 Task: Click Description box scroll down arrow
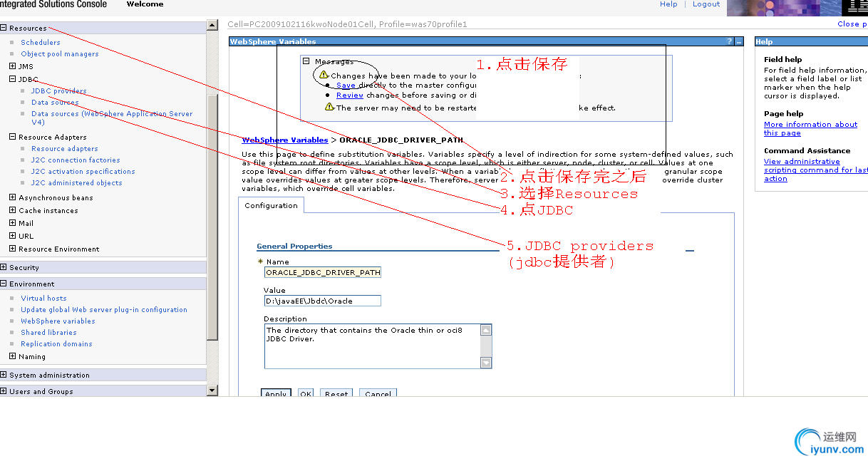(486, 363)
